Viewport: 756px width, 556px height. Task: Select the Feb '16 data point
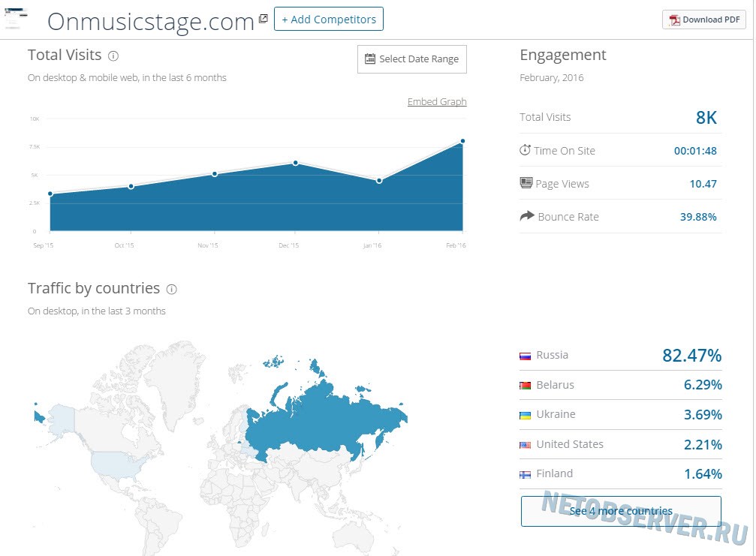(x=463, y=141)
